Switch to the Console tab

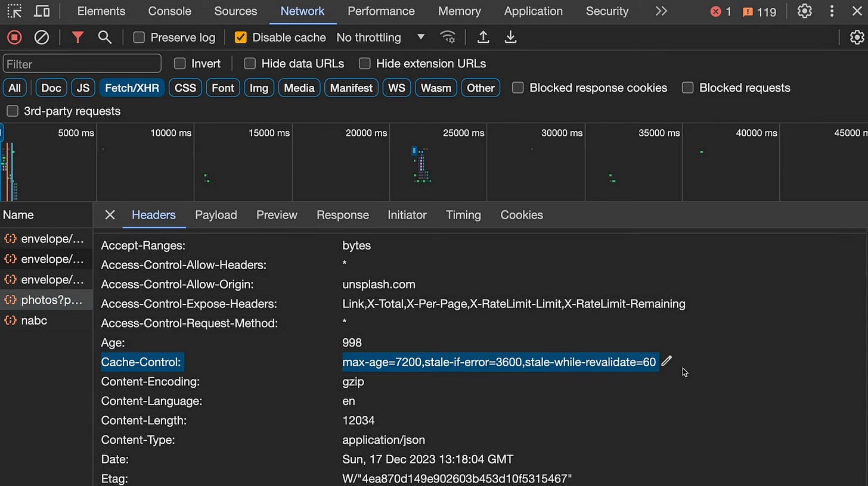[169, 11]
